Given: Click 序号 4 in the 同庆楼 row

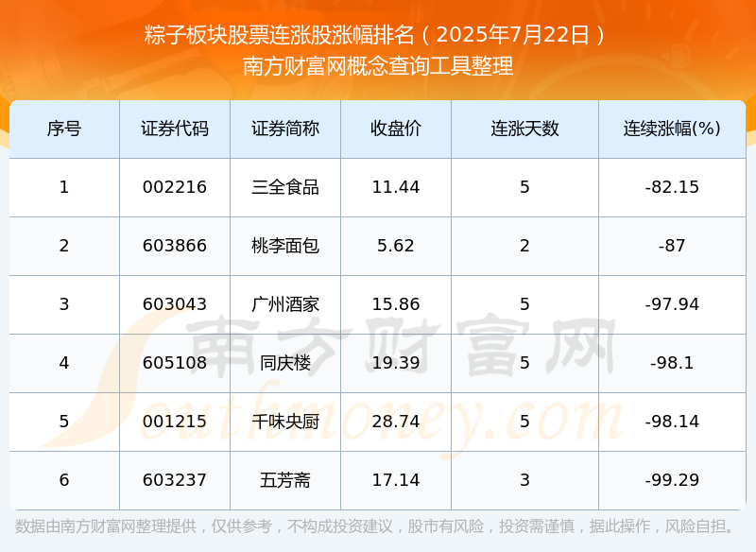Looking at the screenshot, I should [64, 363].
